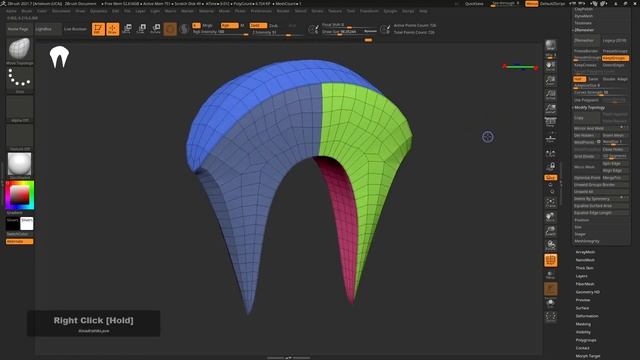Click the Home Page button
The width and height of the screenshot is (640, 360).
(19, 29)
